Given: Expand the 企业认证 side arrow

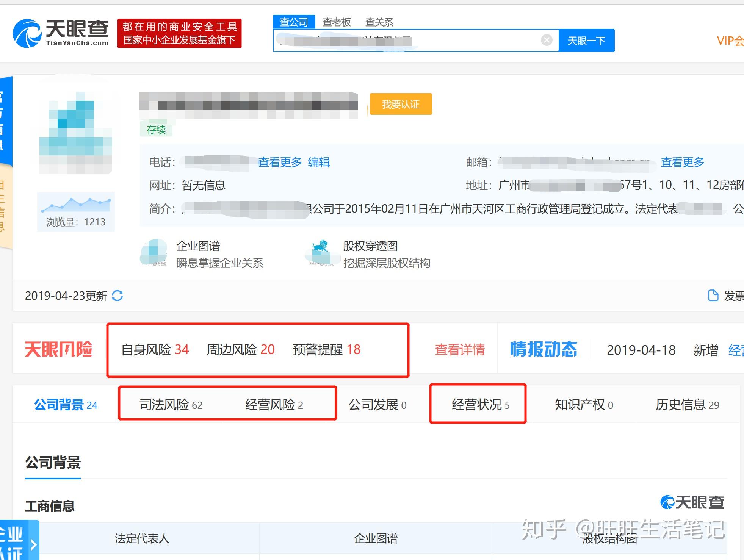Looking at the screenshot, I should point(33,545).
